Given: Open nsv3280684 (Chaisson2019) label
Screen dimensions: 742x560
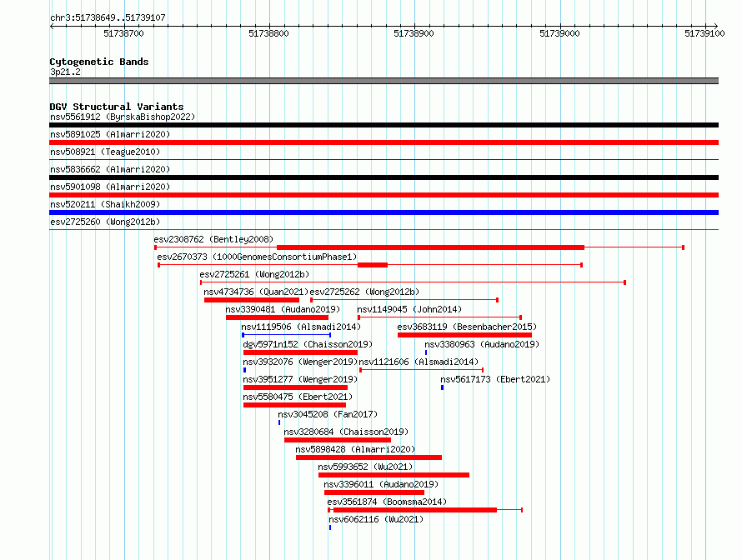Looking at the screenshot, I should click(346, 432).
